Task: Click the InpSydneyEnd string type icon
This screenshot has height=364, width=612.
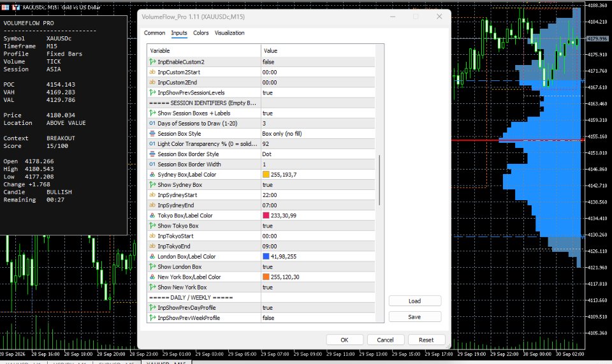Action: click(152, 205)
